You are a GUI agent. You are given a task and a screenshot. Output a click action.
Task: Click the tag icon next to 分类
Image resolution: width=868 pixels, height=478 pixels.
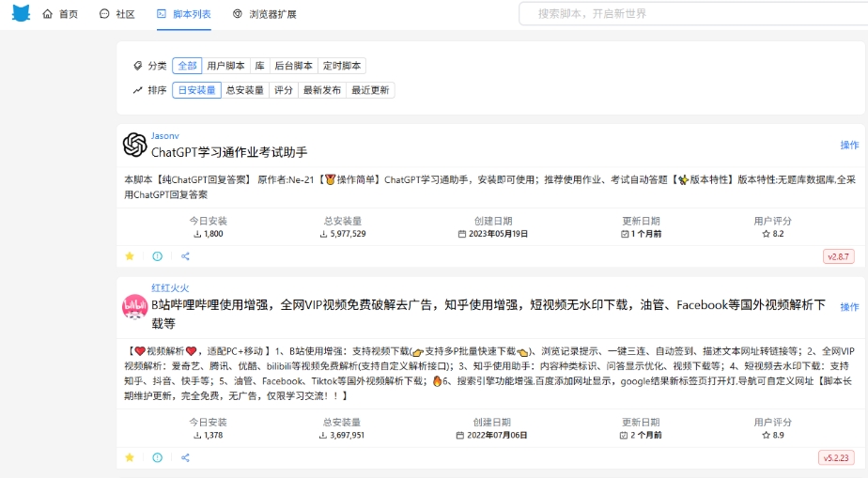coord(138,66)
